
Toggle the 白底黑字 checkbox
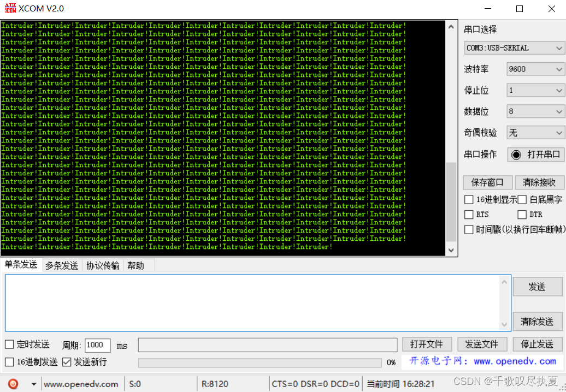click(x=522, y=199)
